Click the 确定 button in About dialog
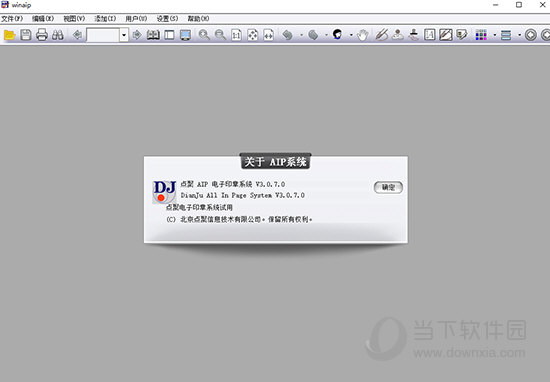The image size is (550, 382). (388, 187)
